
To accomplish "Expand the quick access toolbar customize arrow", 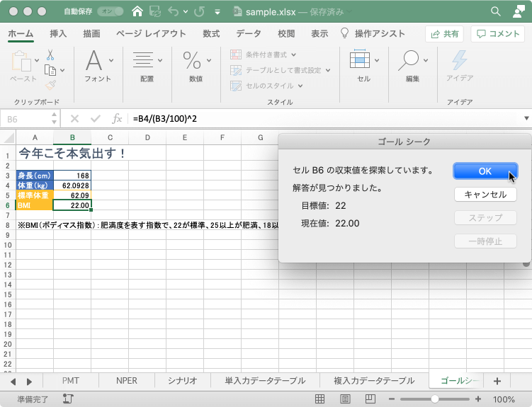I will click(217, 12).
